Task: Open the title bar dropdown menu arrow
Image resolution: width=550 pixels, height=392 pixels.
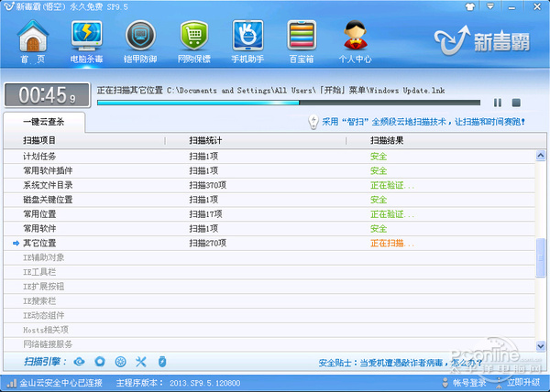Action: point(490,6)
